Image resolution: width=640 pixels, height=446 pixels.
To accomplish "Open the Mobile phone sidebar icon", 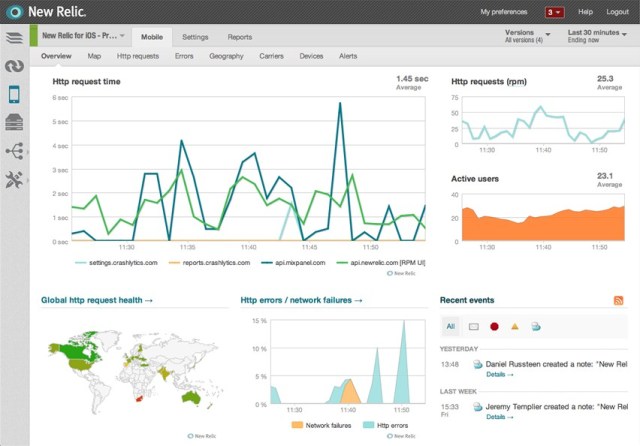I will (x=14, y=94).
